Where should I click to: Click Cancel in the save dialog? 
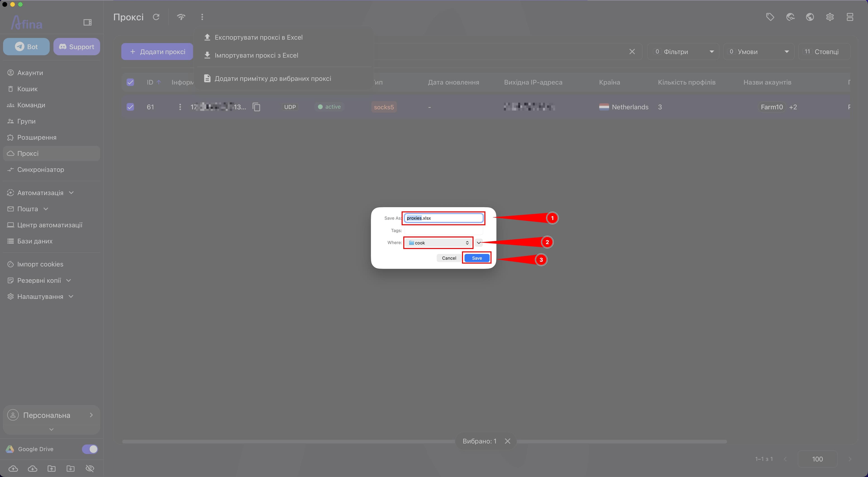pyautogui.click(x=449, y=258)
